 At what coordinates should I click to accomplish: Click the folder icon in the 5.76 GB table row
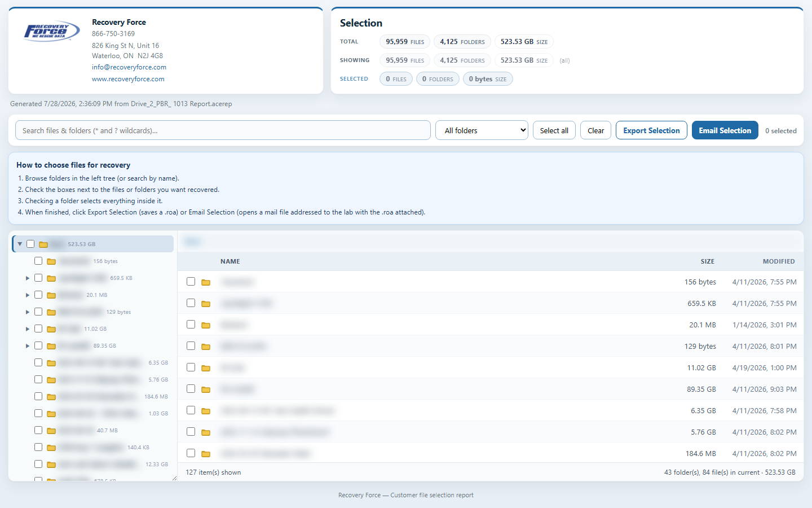tap(206, 432)
